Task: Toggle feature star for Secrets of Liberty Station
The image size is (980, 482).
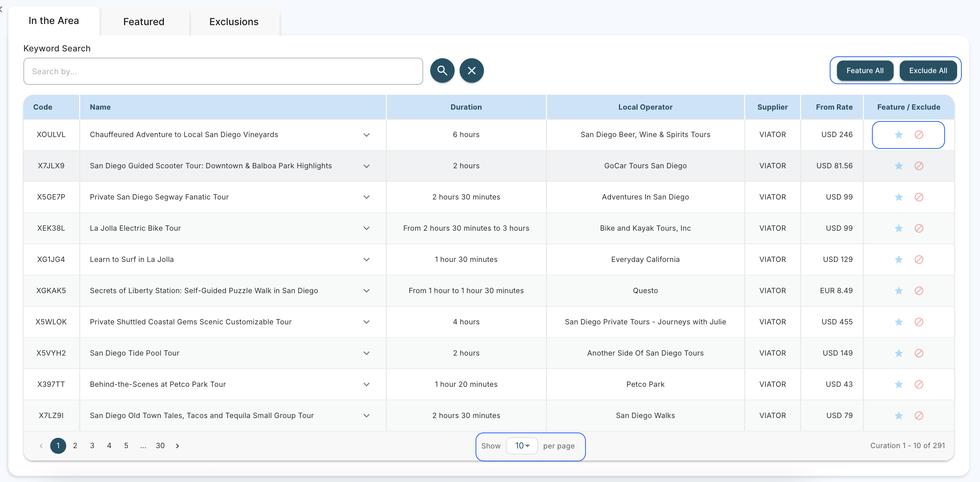Action: 899,291
